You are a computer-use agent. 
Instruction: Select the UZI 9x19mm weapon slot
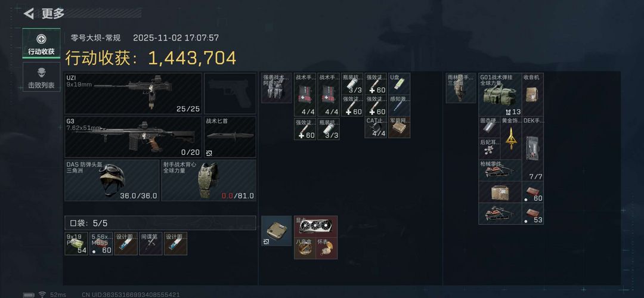point(134,94)
